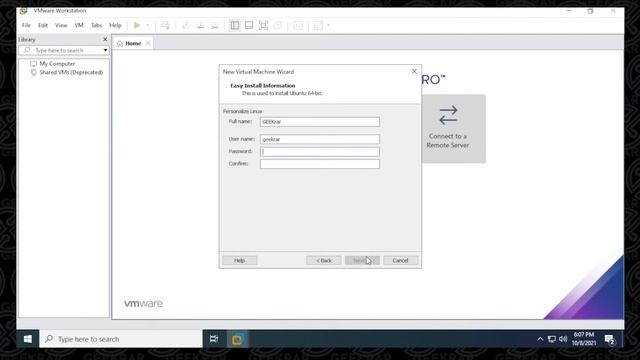Open the Action Center notifications icon
640x360 pixels.
pyautogui.click(x=610, y=339)
